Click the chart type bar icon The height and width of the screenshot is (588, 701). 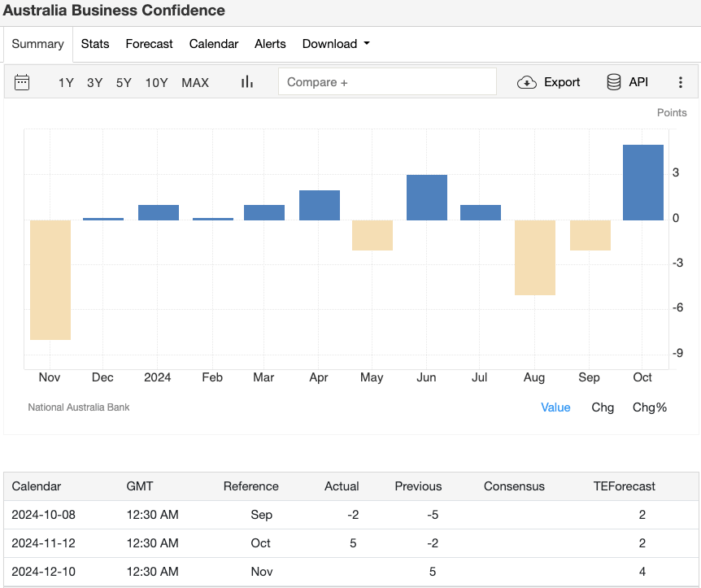(x=246, y=81)
